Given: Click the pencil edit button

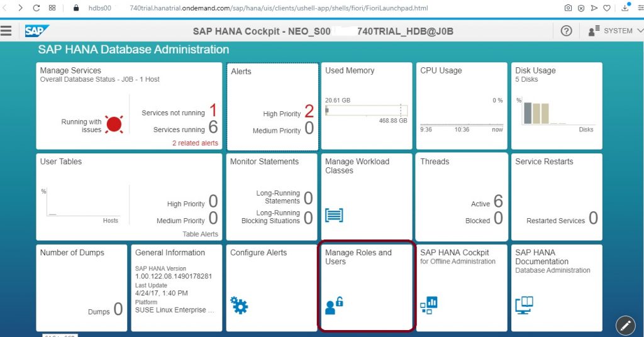Looking at the screenshot, I should pos(626,326).
